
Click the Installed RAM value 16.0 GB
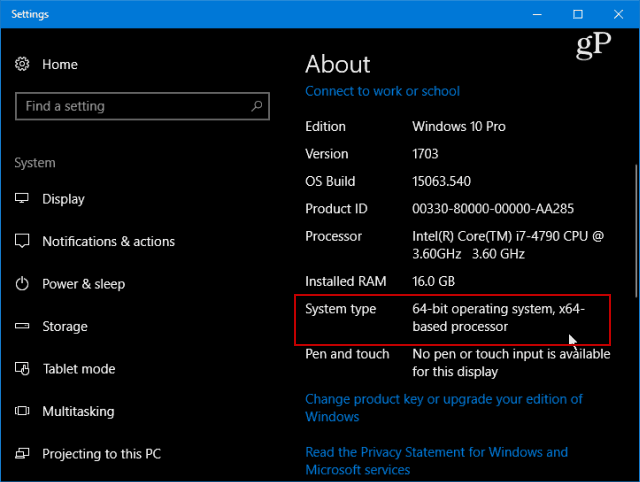[433, 281]
